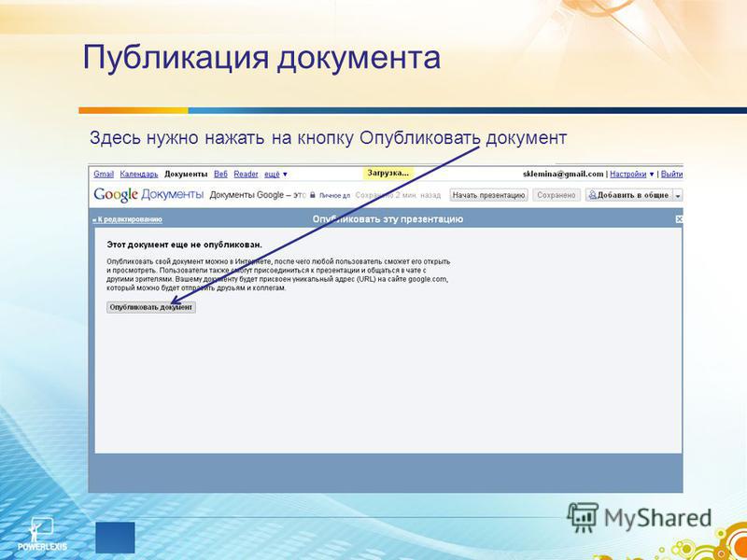747x560 pixels.
Task: Click the Сохранено button
Action: tap(557, 195)
